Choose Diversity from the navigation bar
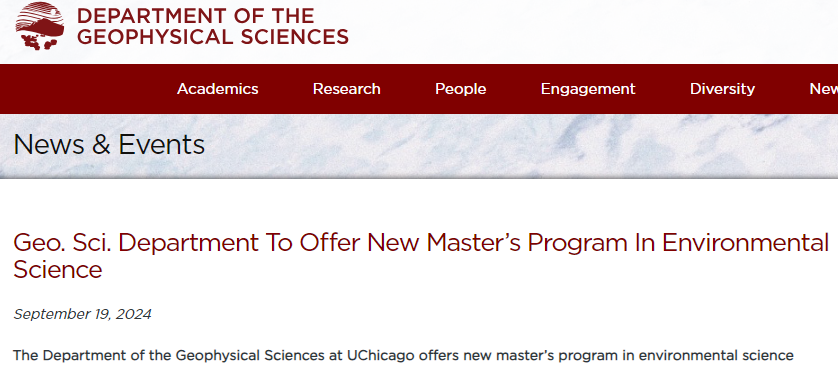 [x=722, y=89]
